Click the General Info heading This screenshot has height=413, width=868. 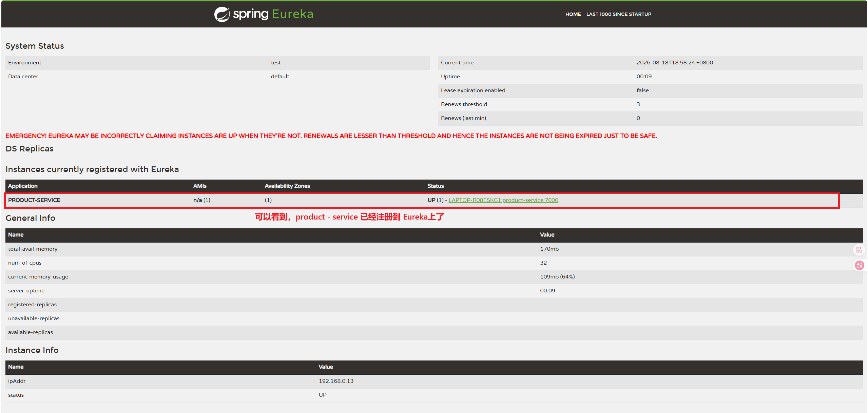(x=31, y=218)
